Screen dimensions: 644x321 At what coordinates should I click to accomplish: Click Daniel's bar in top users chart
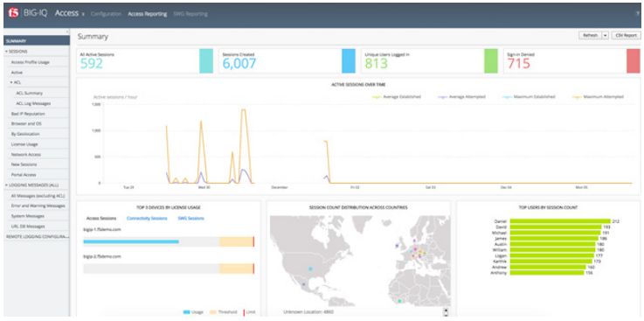pyautogui.click(x=560, y=221)
